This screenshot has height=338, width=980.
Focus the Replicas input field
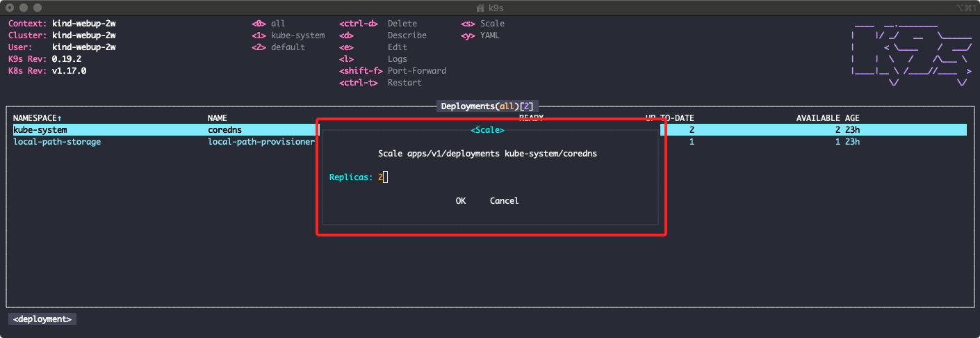pos(383,177)
